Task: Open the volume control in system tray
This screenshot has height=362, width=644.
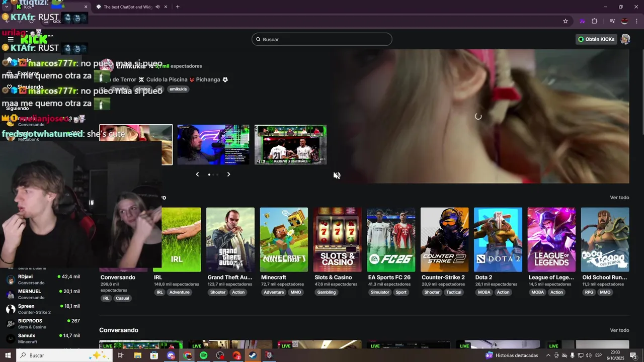Action: [588, 355]
